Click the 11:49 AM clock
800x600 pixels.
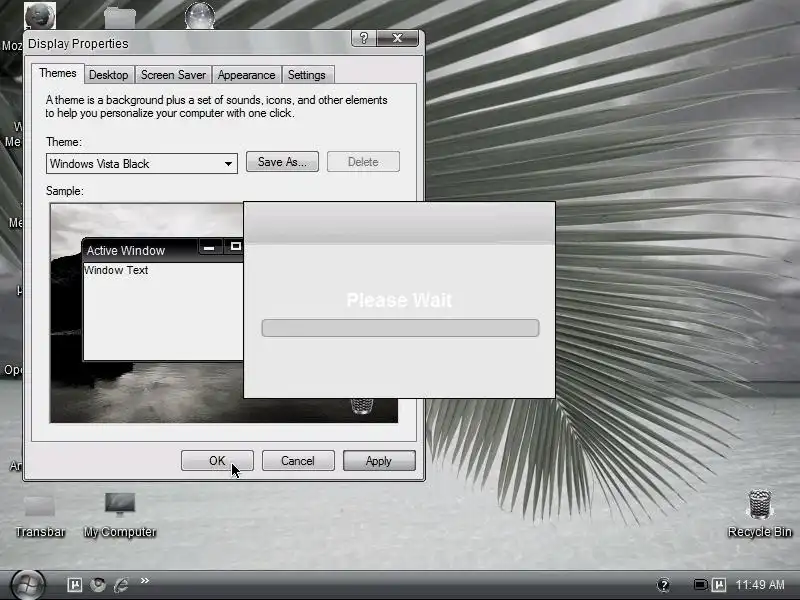click(760, 585)
